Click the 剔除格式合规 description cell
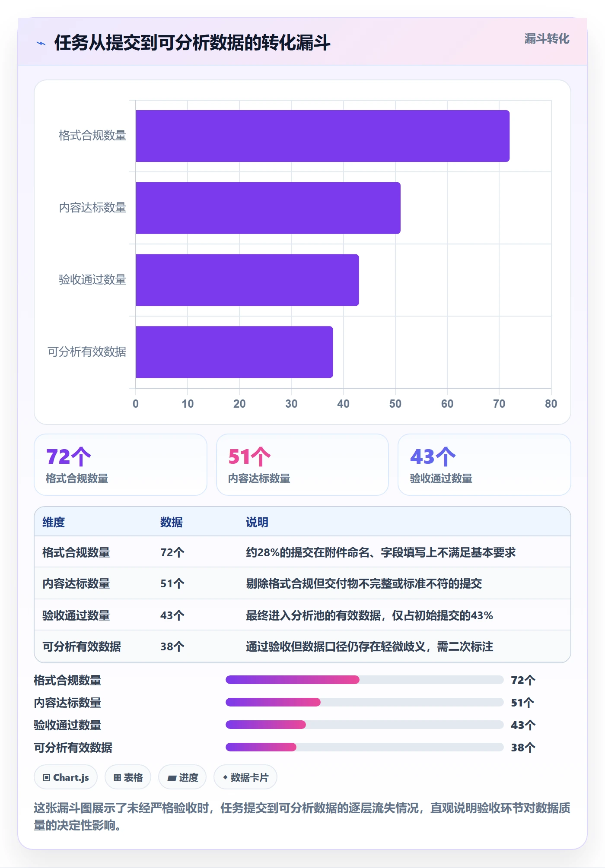The height and width of the screenshot is (868, 605). (364, 583)
